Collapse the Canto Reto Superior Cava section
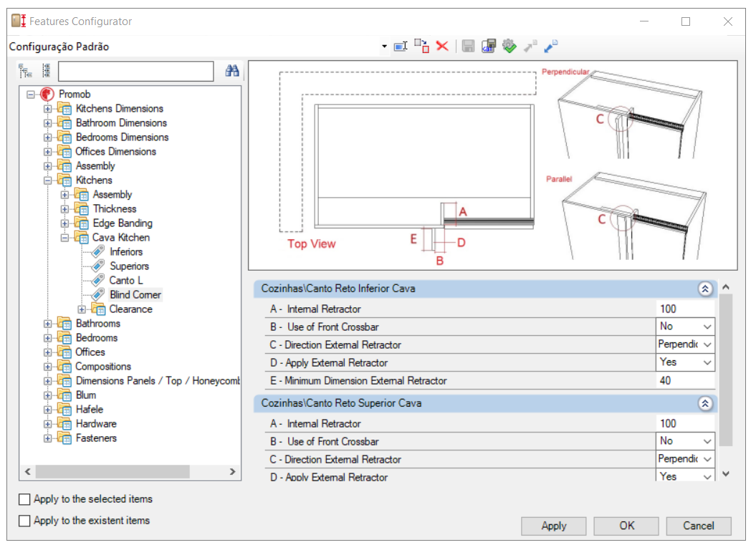The image size is (756, 550). (705, 403)
